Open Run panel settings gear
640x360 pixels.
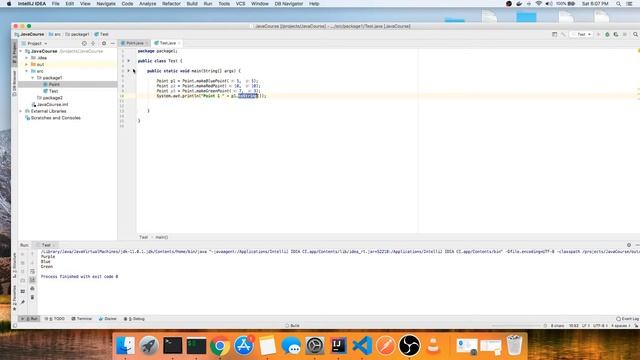click(629, 245)
